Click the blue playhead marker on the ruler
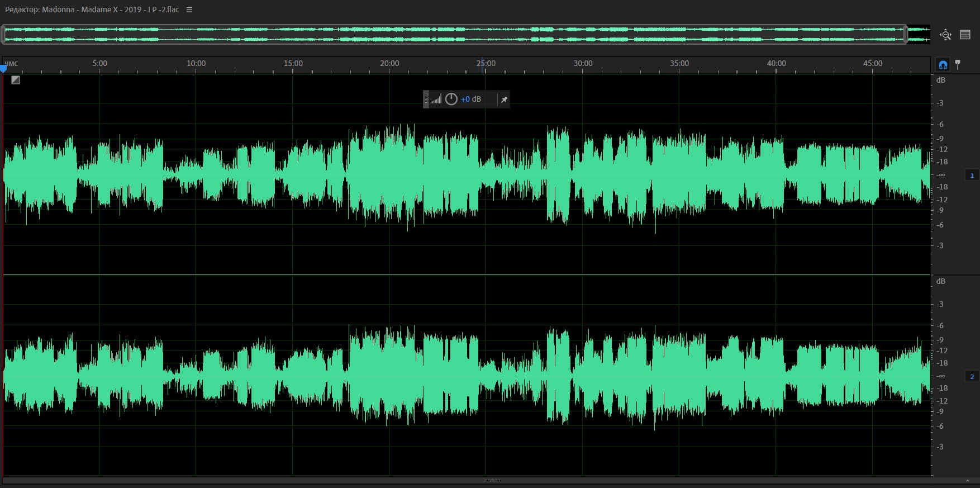The image size is (980, 488). (x=3, y=69)
